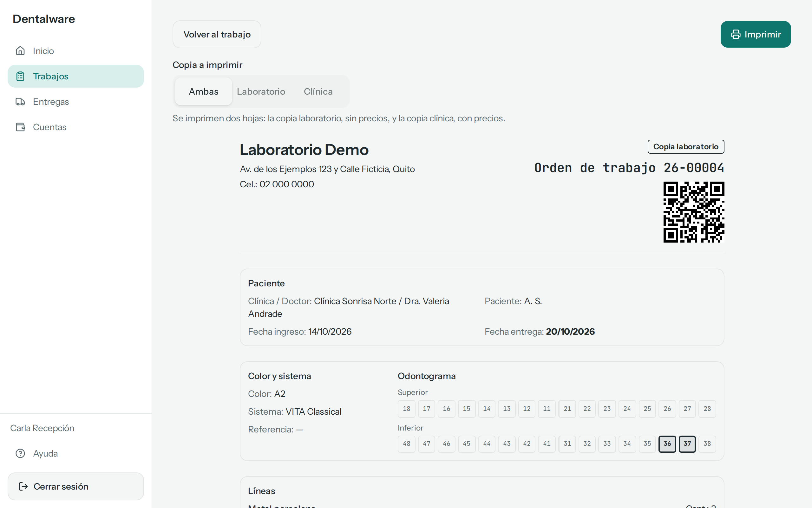Select the Ambas copy tab
This screenshot has height=508, width=812.
[x=204, y=91]
